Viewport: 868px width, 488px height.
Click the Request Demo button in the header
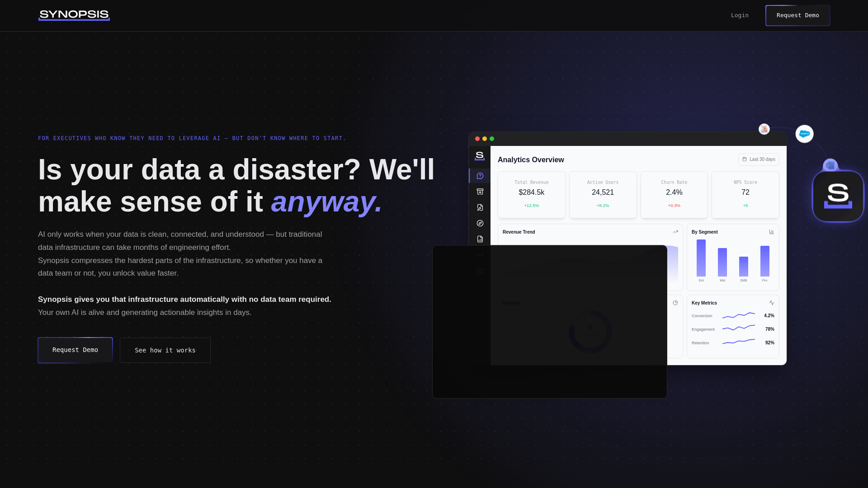pyautogui.click(x=797, y=15)
